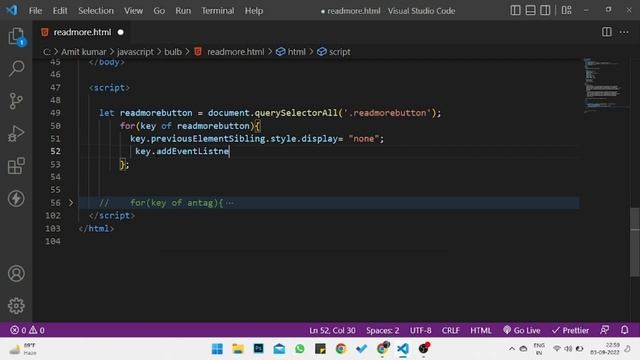Open File Explorer from taskbar
Screen dimensions: 640x360
(x=238, y=349)
